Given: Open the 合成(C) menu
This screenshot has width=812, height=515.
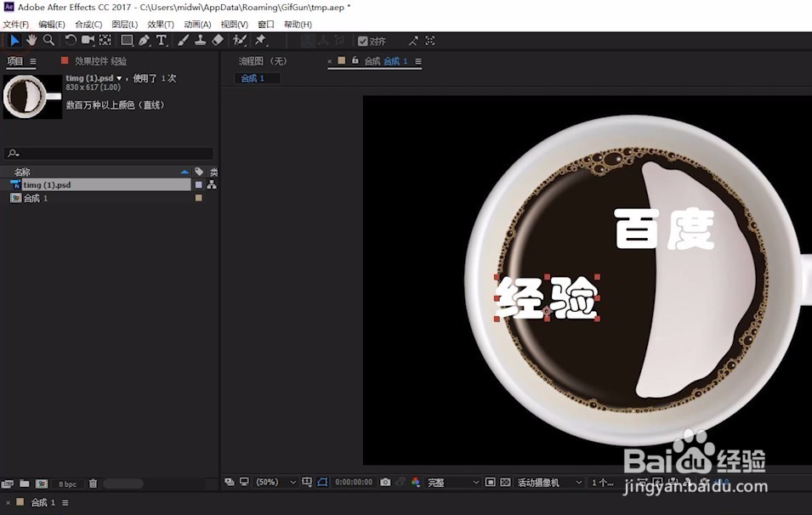Looking at the screenshot, I should 88,25.
